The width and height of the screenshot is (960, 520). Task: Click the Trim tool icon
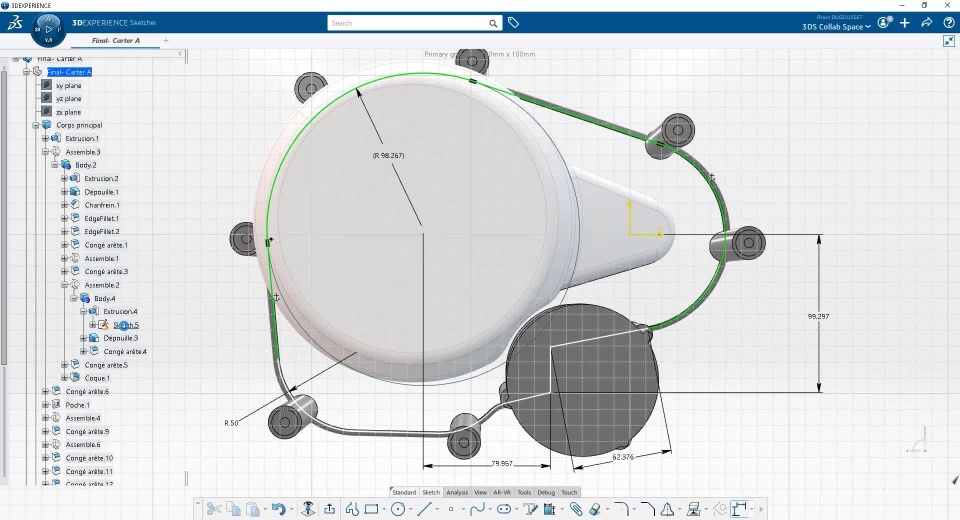pyautogui.click(x=550, y=508)
